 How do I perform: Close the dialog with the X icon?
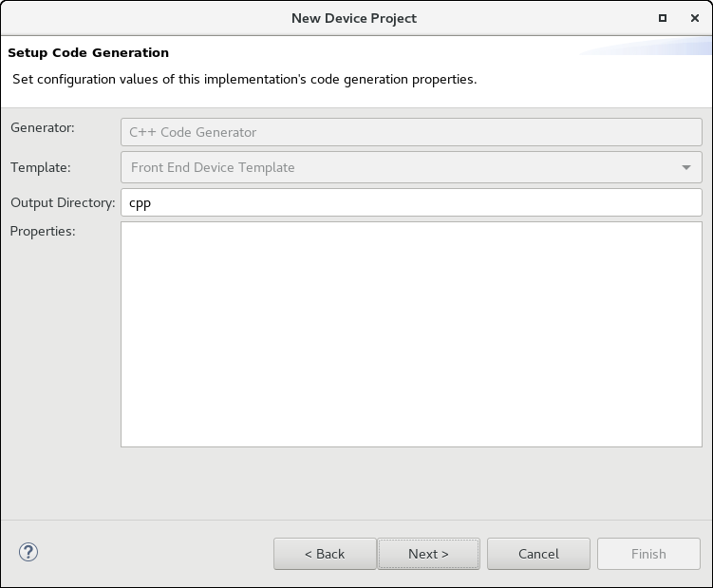coord(694,17)
